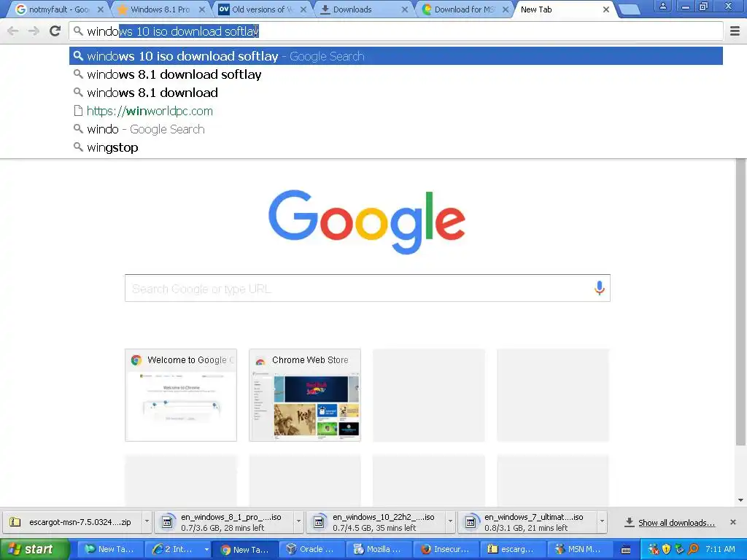Close the notmyfault Google tab
The image size is (747, 560).
101,9
